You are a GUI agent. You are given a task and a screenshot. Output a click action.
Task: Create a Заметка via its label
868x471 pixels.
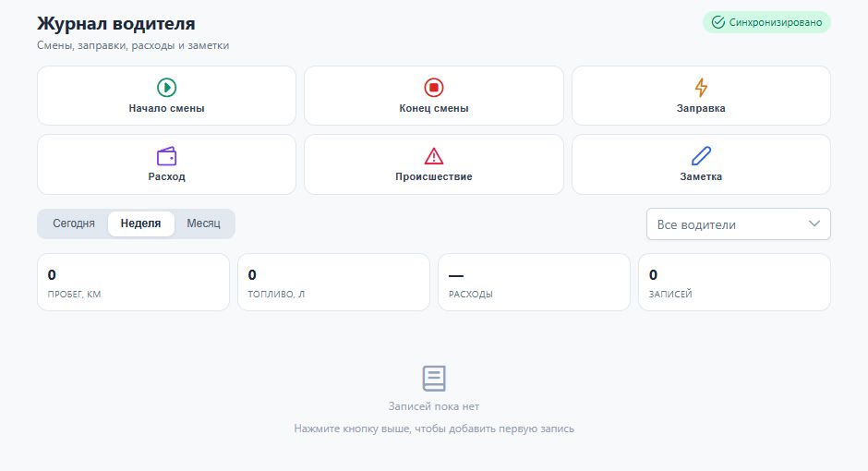point(701,176)
